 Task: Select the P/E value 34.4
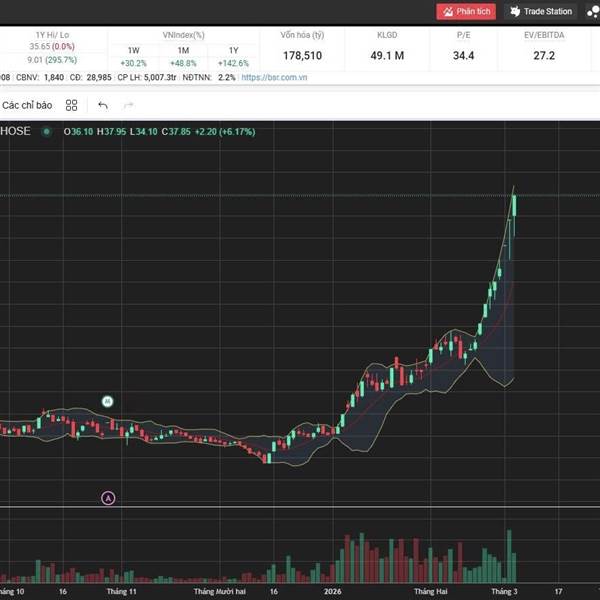tap(463, 56)
